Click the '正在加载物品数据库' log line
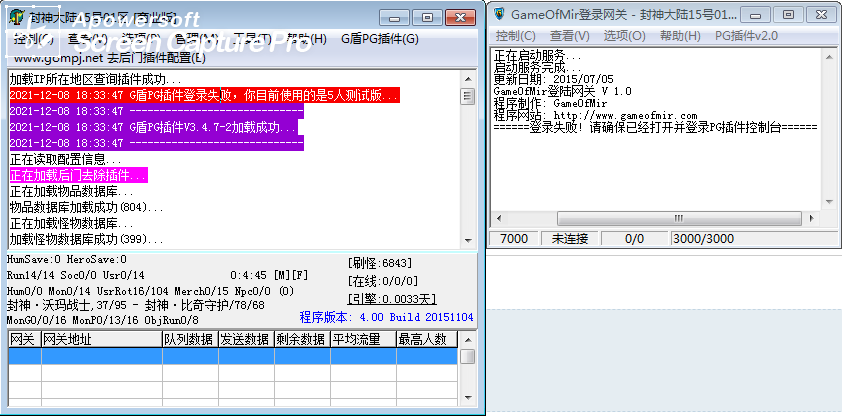The width and height of the screenshot is (842, 418). pos(71,191)
